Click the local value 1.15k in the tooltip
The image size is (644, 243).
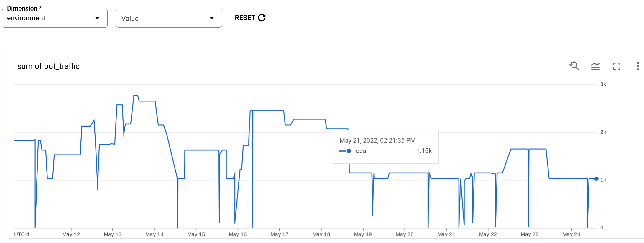click(424, 151)
